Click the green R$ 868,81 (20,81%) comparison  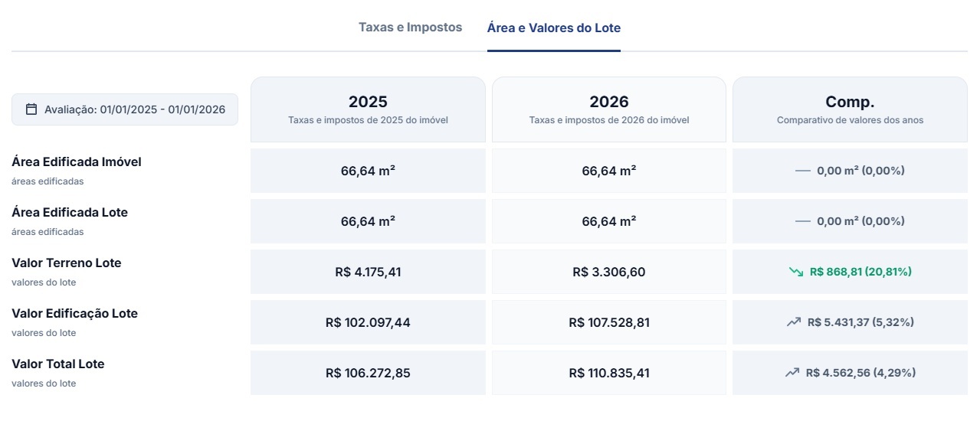tap(860, 272)
